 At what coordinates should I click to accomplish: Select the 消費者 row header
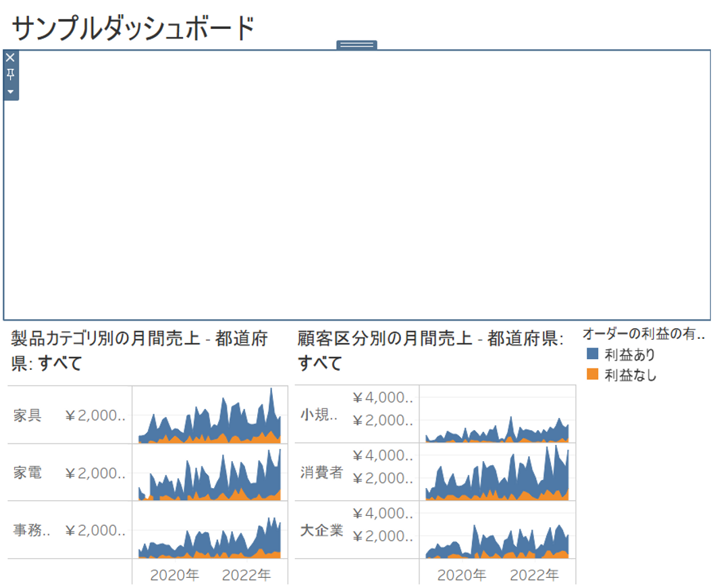(x=321, y=472)
